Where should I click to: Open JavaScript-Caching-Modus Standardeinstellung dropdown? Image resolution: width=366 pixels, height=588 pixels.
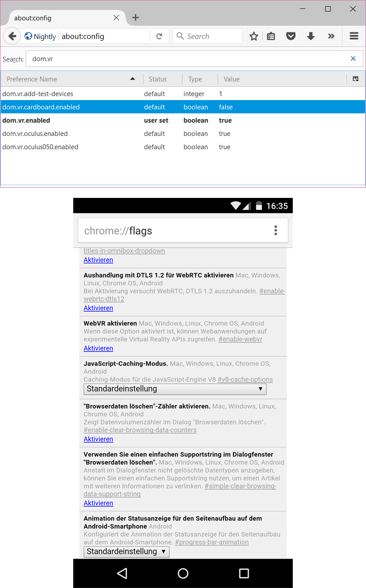(175, 389)
